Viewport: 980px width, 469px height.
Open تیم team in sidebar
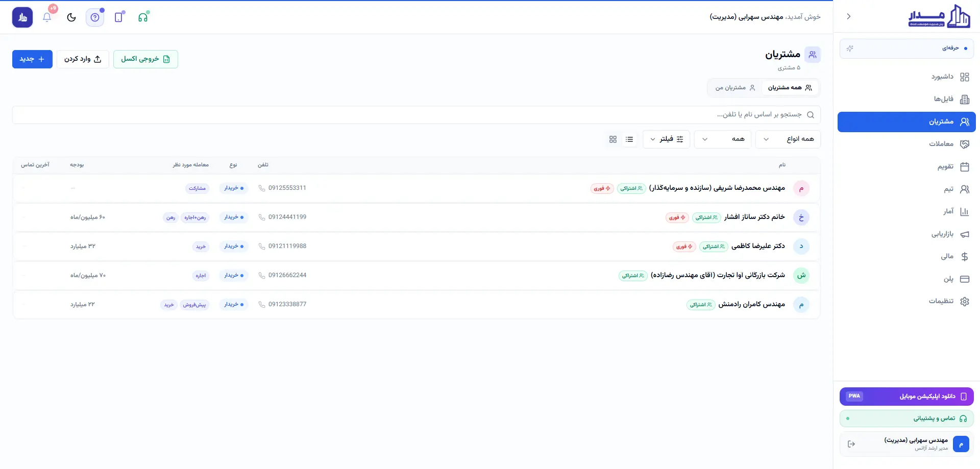point(906,189)
